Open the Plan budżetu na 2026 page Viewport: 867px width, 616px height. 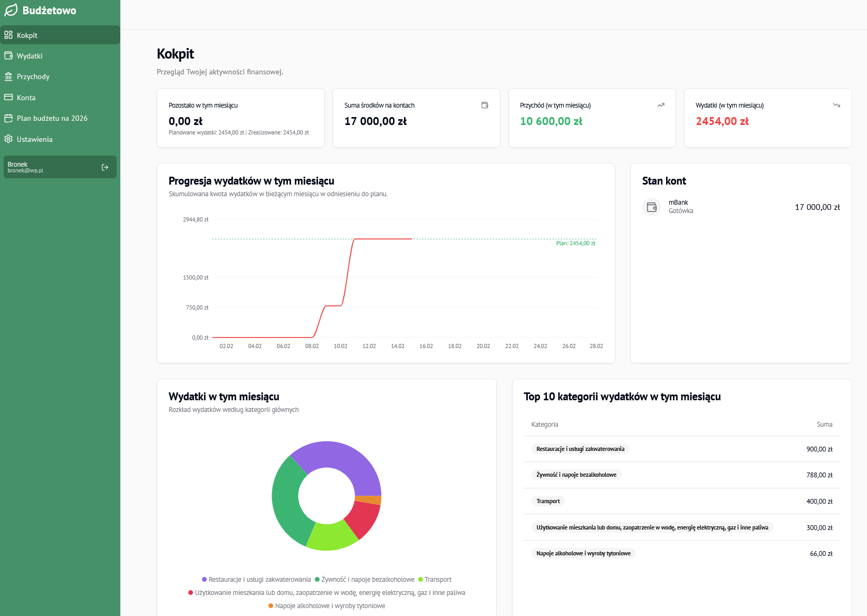[x=51, y=118]
